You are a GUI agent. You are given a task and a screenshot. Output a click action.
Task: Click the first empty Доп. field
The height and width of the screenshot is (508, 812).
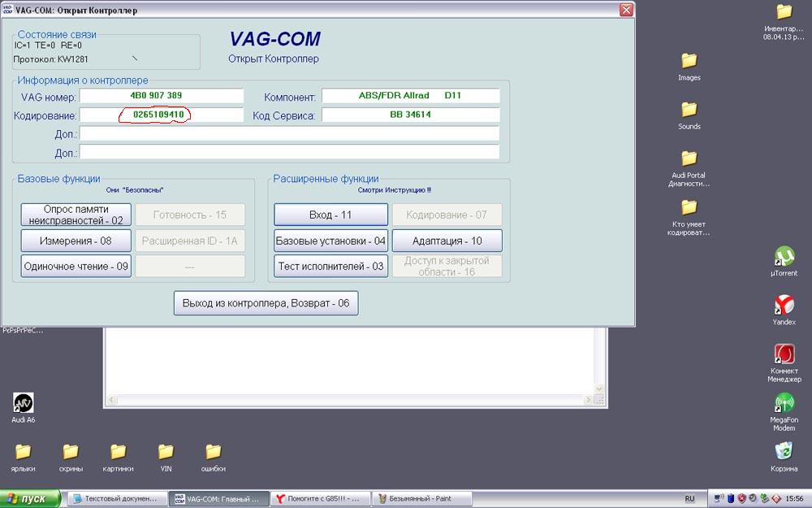(289, 133)
